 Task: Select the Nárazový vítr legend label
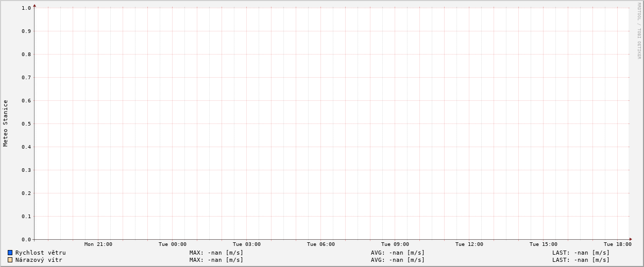click(x=39, y=260)
